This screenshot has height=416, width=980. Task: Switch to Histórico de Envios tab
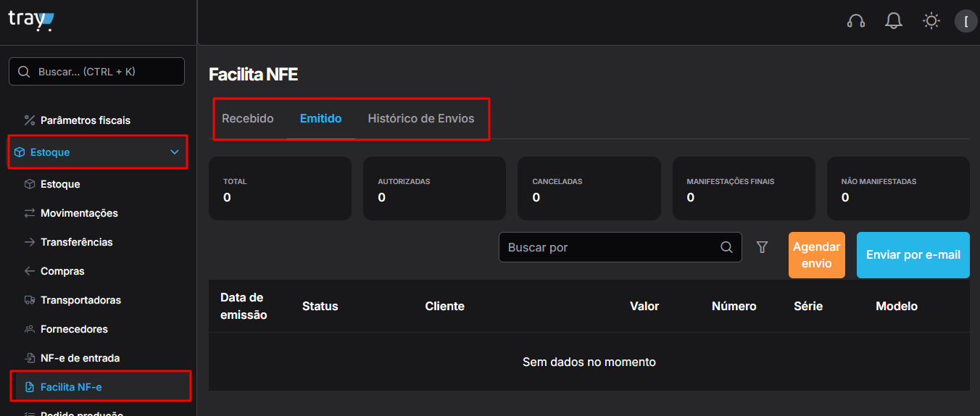[421, 118]
